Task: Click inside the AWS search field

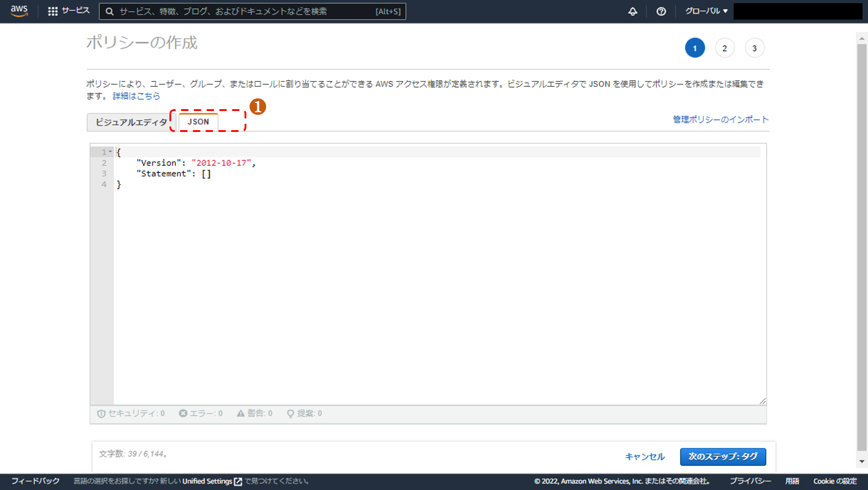Action: (246, 11)
